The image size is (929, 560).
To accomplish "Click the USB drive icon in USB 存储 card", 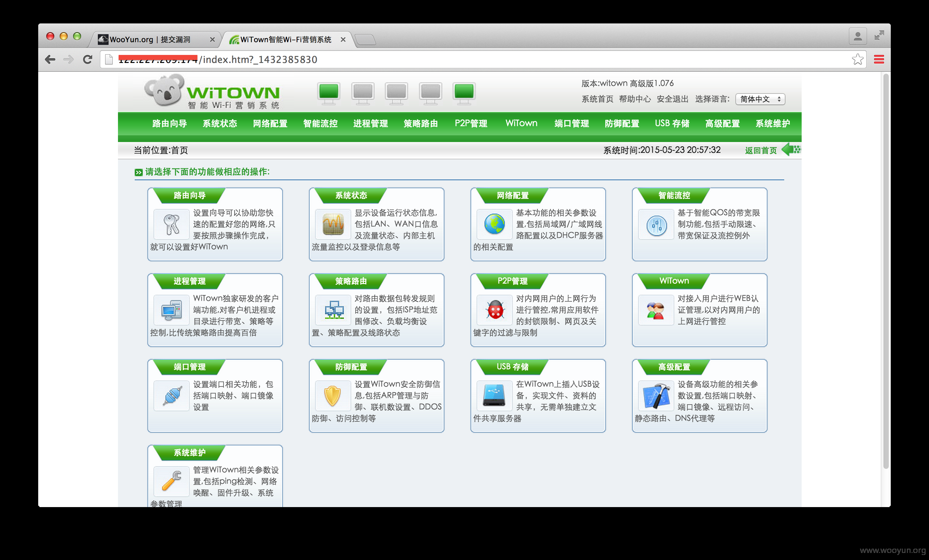I will tap(494, 396).
